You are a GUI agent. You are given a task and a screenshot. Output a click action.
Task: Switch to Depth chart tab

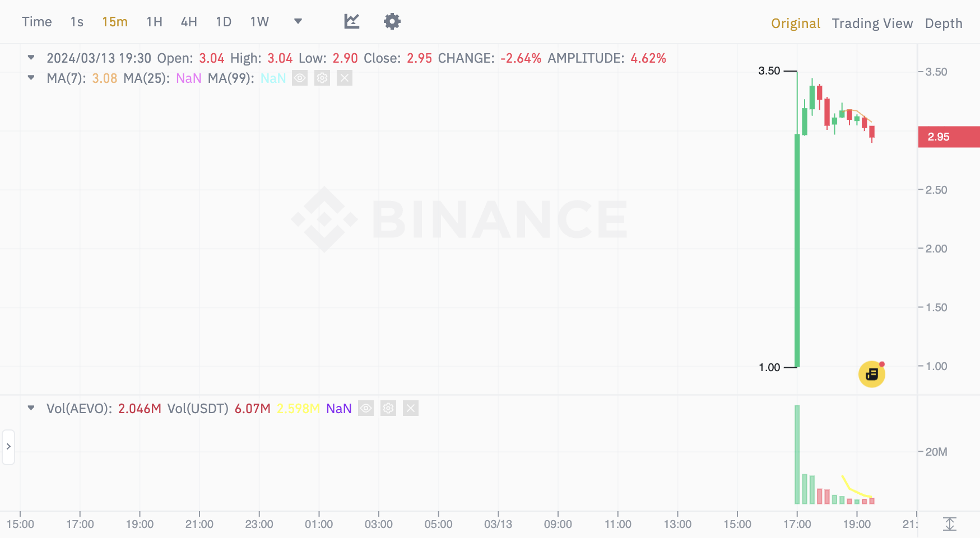coord(944,23)
